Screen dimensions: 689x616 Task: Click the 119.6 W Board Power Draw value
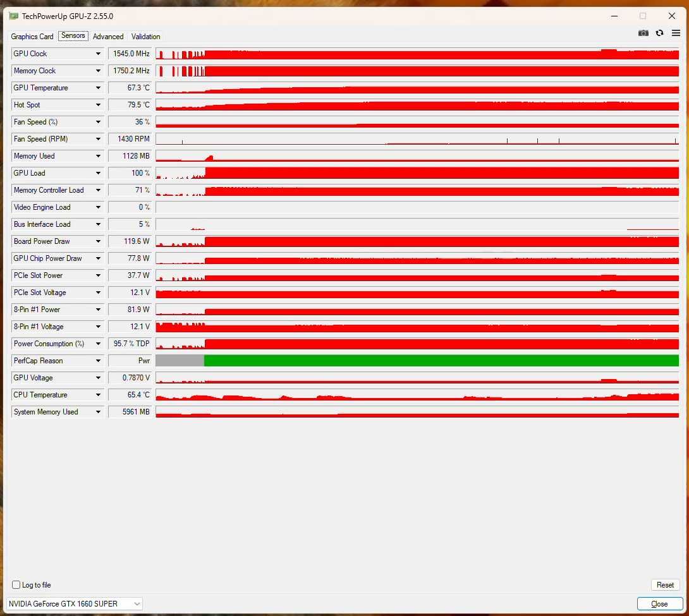click(x=130, y=241)
